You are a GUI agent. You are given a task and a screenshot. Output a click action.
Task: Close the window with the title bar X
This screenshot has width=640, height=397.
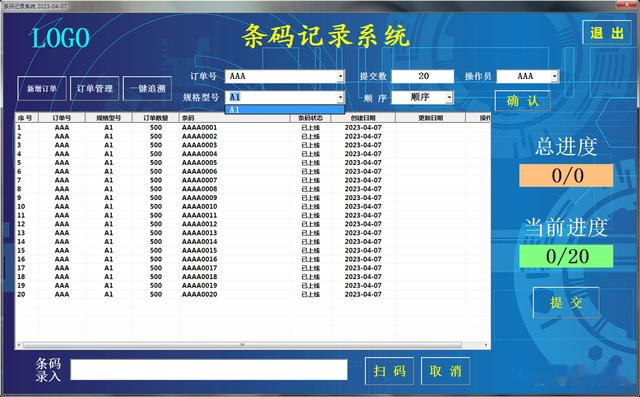(x=628, y=4)
